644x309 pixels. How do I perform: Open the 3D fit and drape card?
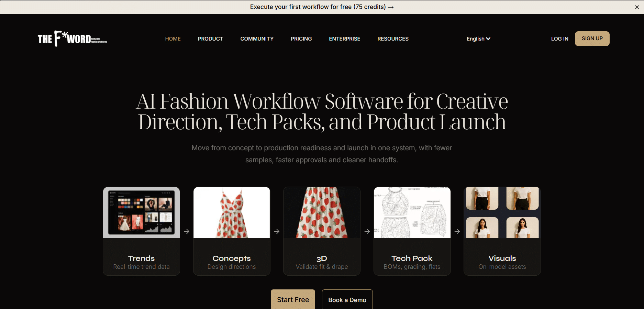click(322, 231)
